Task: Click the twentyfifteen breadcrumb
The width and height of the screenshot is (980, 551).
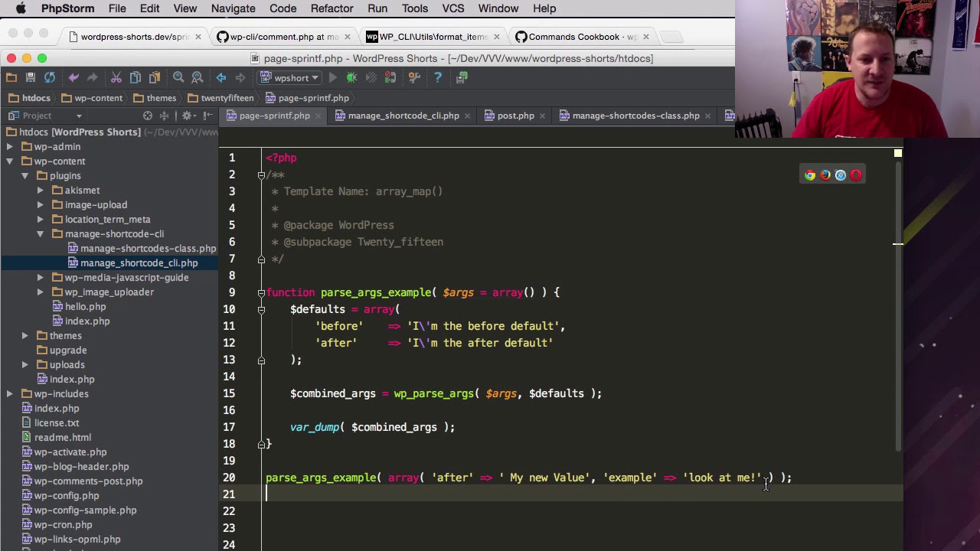Action: (x=220, y=98)
